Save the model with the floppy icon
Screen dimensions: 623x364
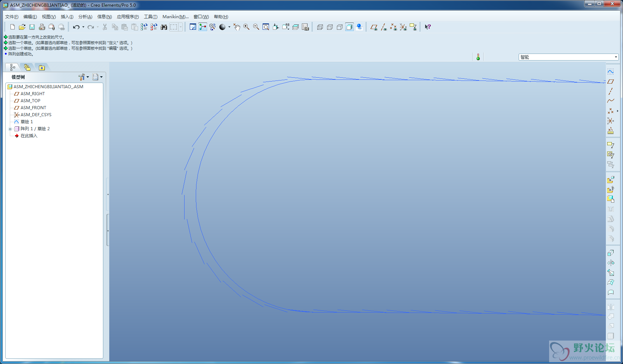tap(32, 27)
